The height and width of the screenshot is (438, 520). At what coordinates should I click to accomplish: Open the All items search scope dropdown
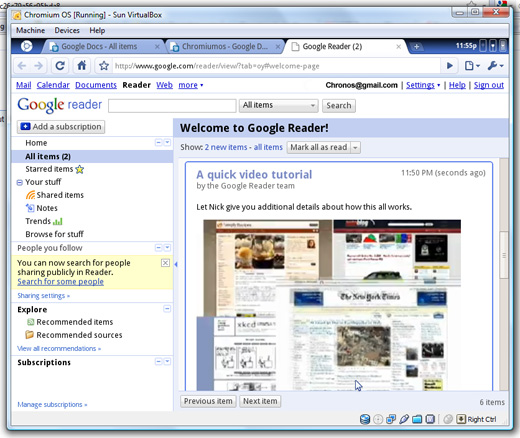click(x=279, y=105)
